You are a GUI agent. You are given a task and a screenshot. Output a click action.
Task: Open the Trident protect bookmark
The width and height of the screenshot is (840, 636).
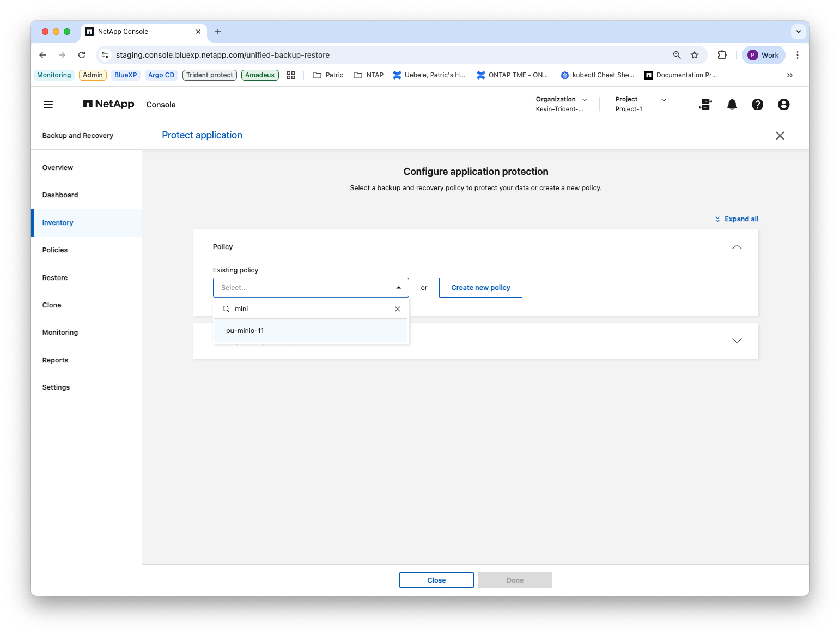pos(210,75)
